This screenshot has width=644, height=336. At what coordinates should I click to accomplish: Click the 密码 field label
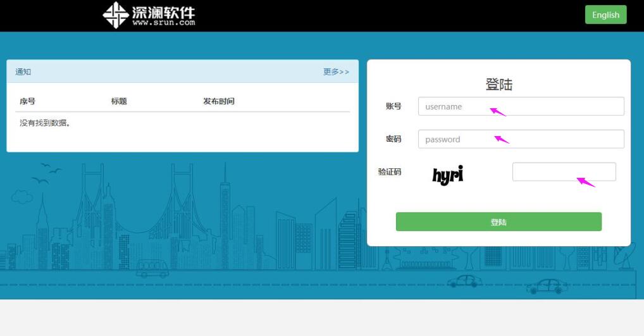point(393,139)
